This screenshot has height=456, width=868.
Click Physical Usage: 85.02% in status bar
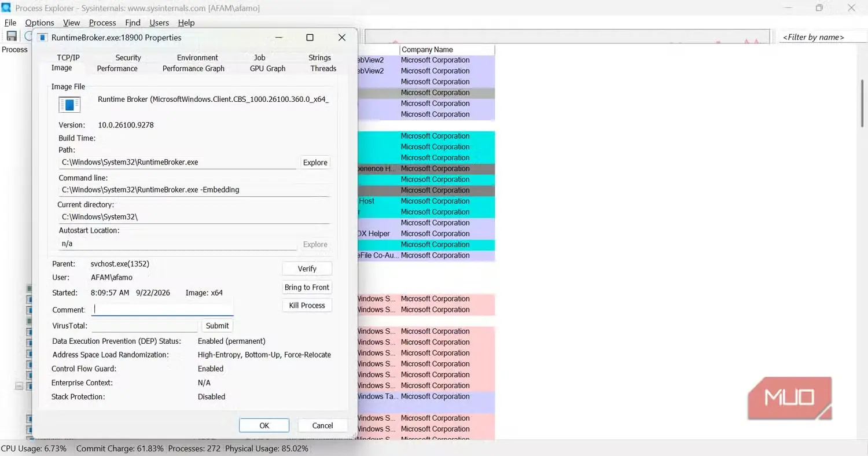coord(267,448)
